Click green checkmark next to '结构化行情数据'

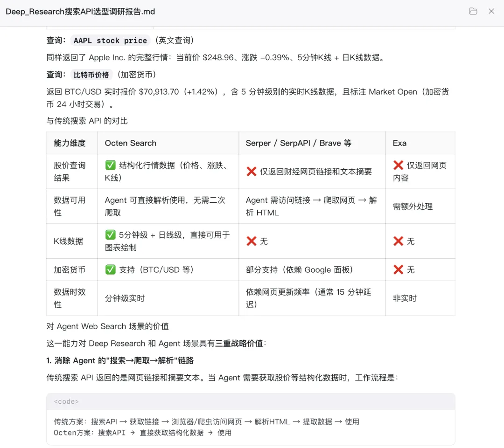point(110,165)
